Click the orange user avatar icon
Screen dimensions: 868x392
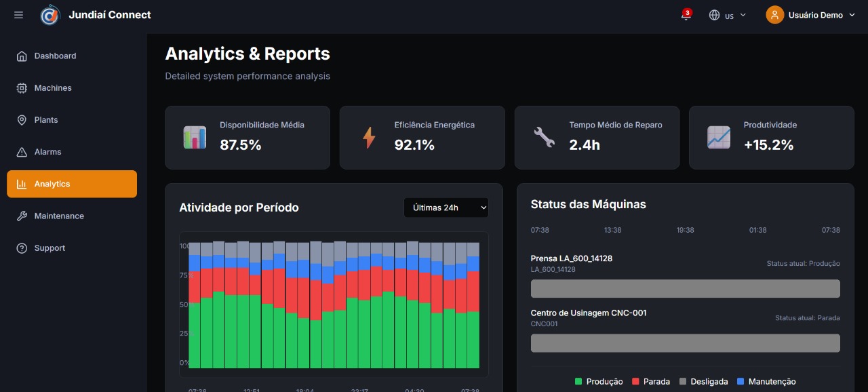tap(774, 15)
